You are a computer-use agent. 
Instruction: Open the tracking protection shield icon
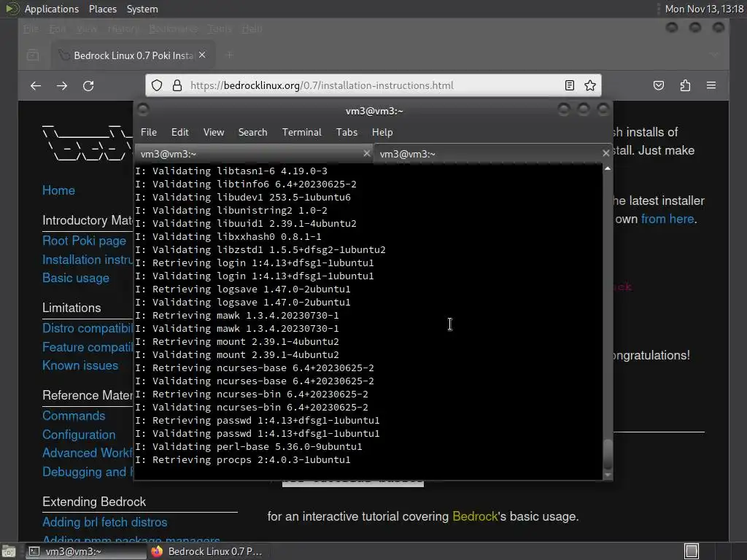click(x=157, y=85)
